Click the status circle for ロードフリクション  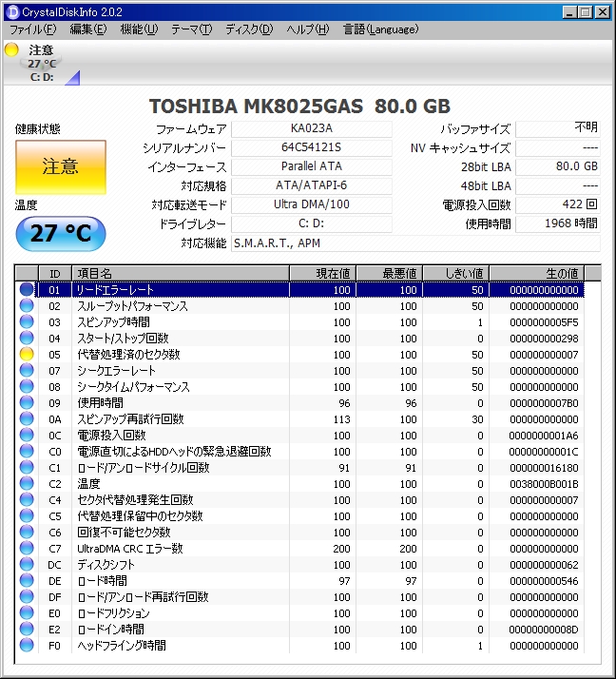tap(27, 612)
